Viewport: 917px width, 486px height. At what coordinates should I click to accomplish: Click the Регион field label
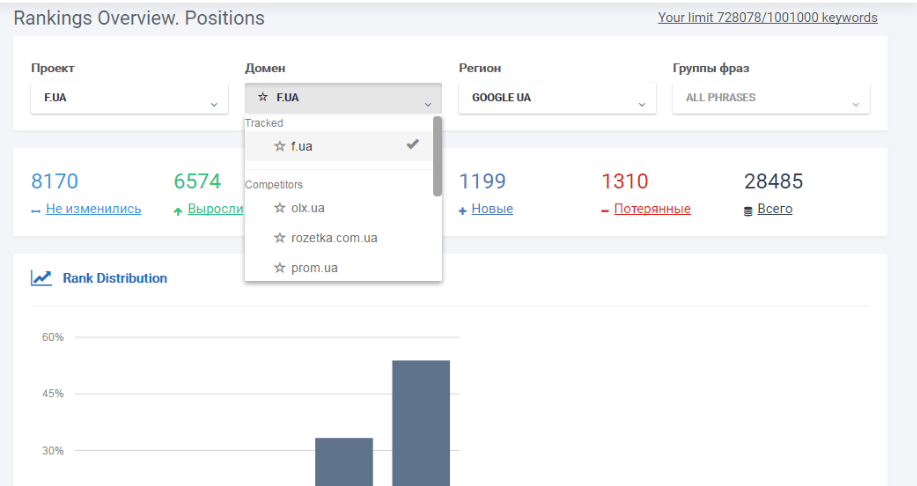click(480, 68)
